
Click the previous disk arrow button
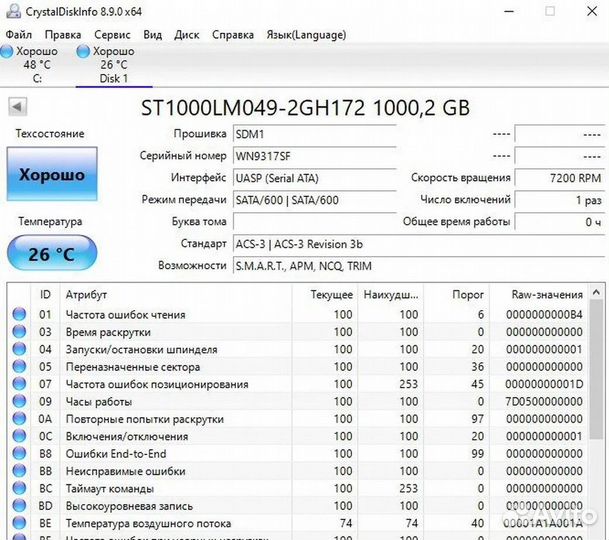pyautogui.click(x=17, y=106)
